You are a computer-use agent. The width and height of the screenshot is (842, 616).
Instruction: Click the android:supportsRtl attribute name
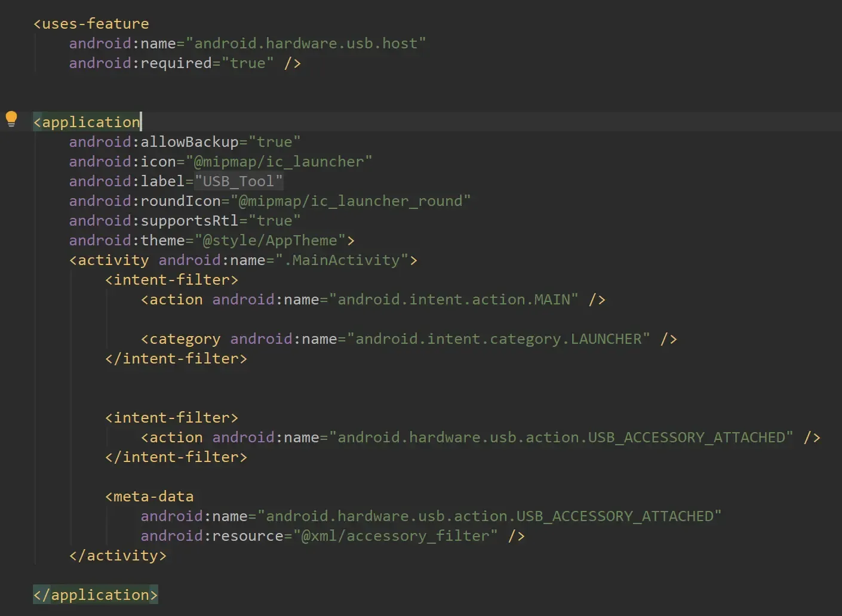153,221
